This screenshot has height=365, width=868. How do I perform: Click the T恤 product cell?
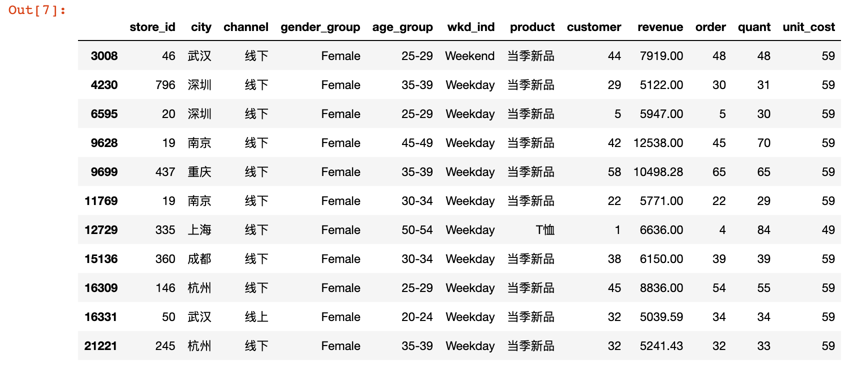(x=545, y=230)
